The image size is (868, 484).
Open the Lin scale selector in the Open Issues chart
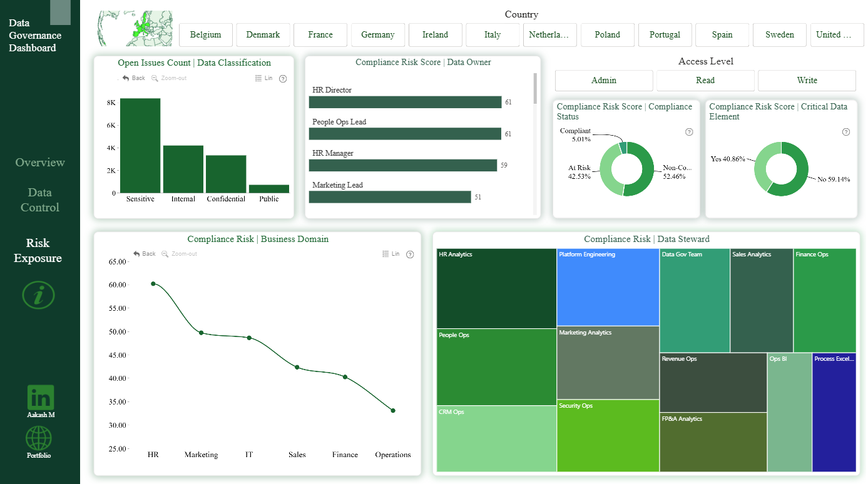(x=264, y=78)
